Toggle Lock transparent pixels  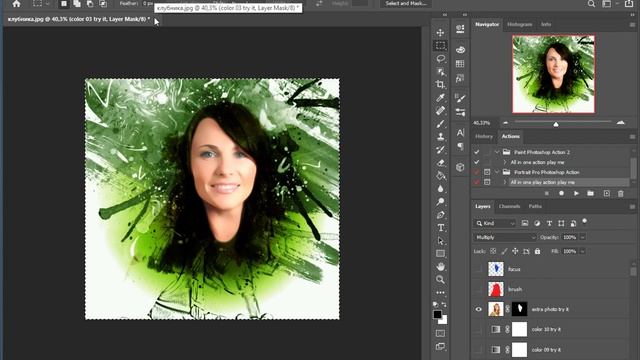tap(493, 251)
